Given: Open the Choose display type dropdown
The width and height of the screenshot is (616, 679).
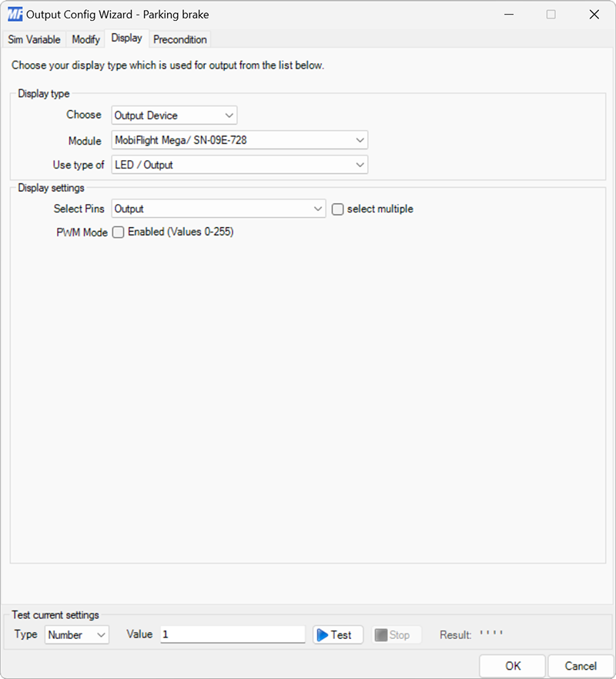Looking at the screenshot, I should pyautogui.click(x=229, y=115).
